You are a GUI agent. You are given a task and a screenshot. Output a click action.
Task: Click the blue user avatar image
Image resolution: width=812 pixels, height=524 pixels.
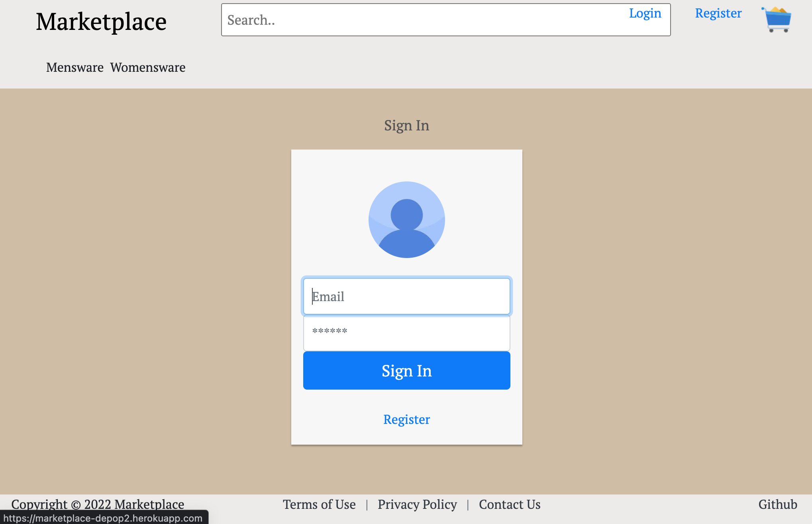[x=406, y=219]
